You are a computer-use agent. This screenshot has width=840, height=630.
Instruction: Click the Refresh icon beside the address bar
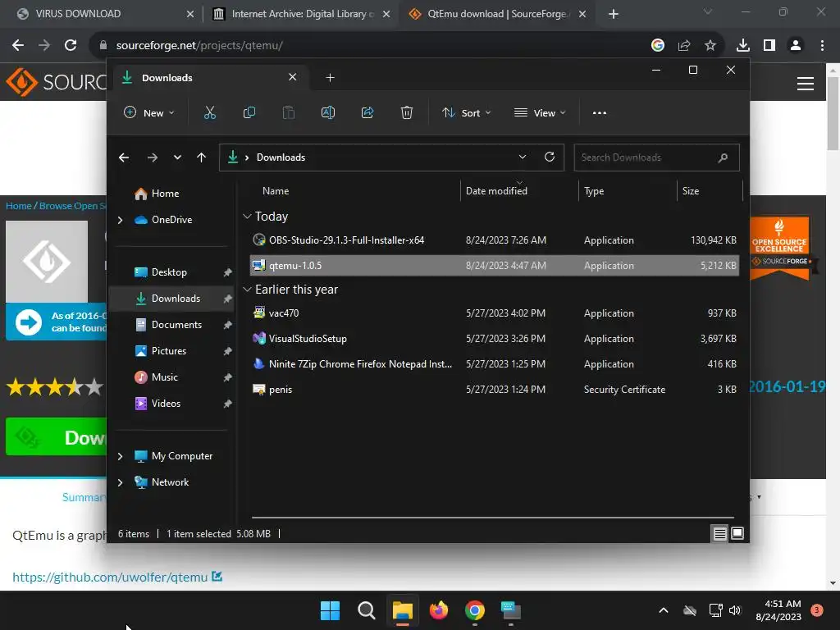550,157
